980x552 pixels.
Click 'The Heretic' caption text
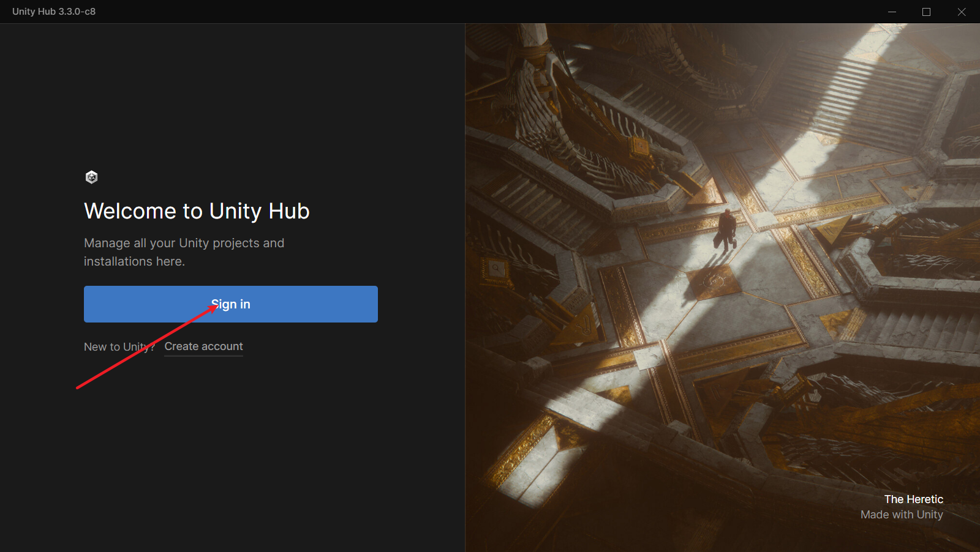coord(913,499)
